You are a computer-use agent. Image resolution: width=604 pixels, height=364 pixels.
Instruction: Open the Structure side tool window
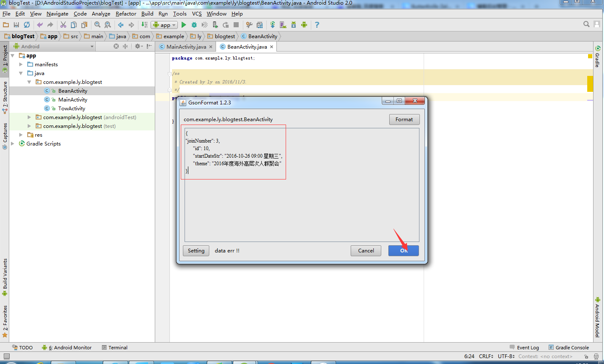point(5,98)
